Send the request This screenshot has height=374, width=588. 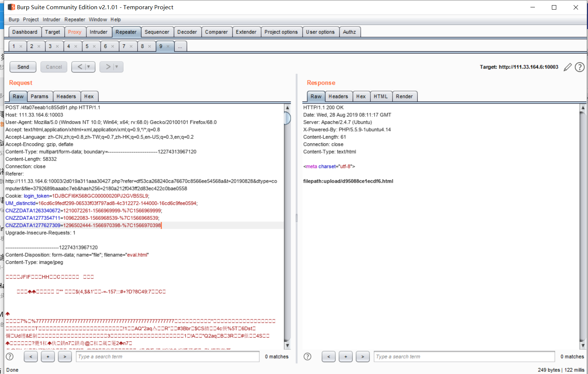click(23, 67)
